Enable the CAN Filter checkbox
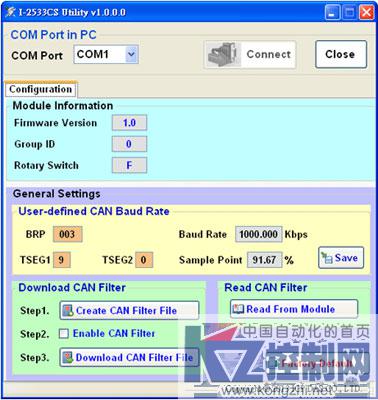The image size is (378, 400). [64, 334]
